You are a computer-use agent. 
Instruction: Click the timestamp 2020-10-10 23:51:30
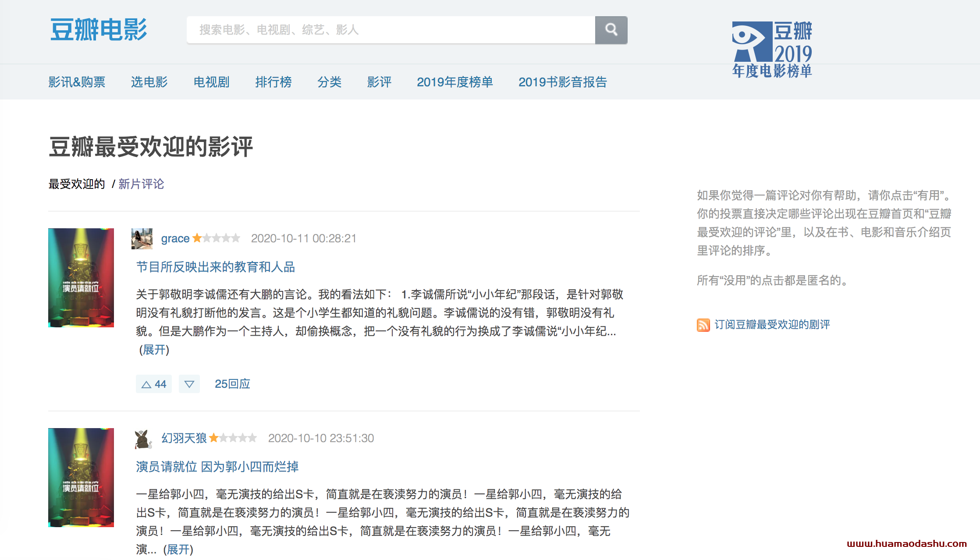click(321, 438)
